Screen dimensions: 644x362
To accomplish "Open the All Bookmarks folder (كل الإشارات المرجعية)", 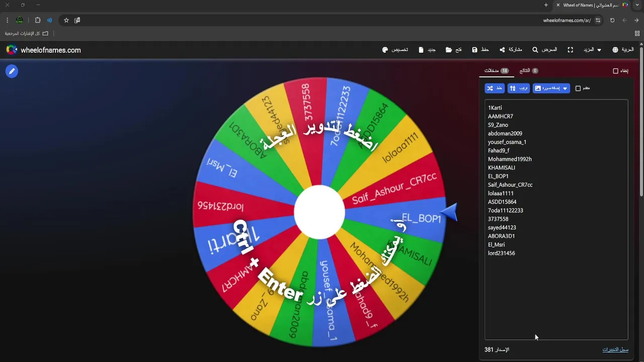I will click(27, 33).
